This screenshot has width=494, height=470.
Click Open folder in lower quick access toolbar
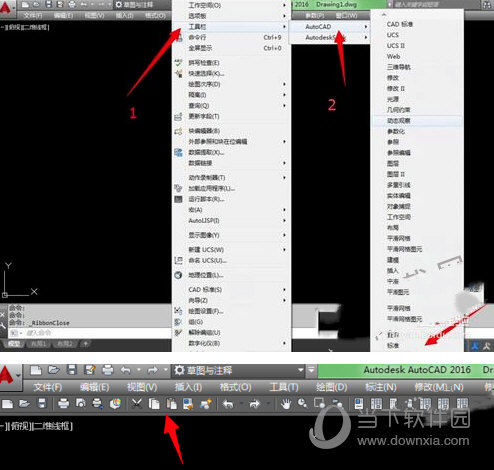coord(53,370)
